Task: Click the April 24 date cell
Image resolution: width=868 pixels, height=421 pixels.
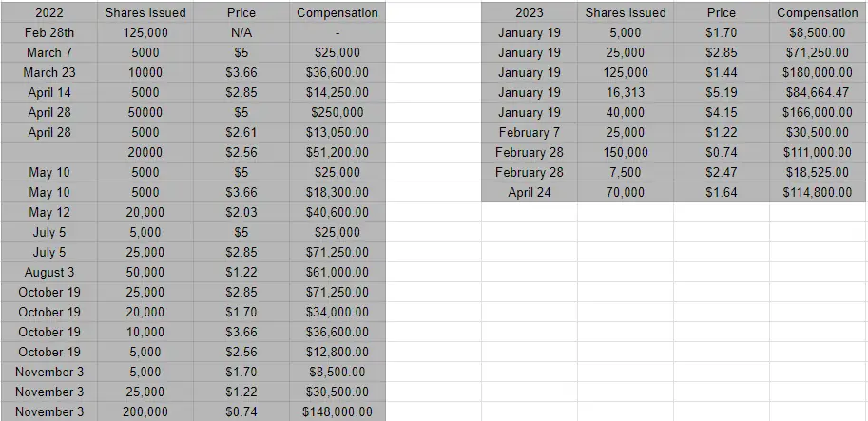Action: [x=529, y=193]
